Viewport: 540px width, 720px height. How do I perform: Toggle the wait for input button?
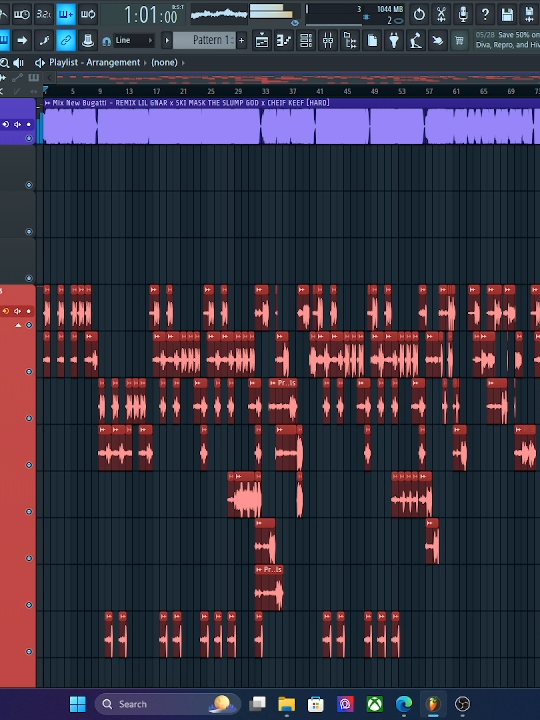click(x=22, y=14)
